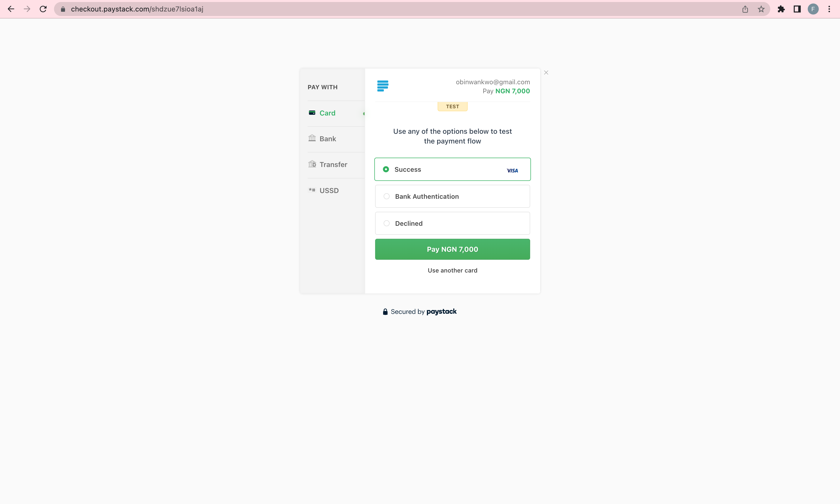Close the payment test dialog
The width and height of the screenshot is (840, 504).
pos(546,72)
